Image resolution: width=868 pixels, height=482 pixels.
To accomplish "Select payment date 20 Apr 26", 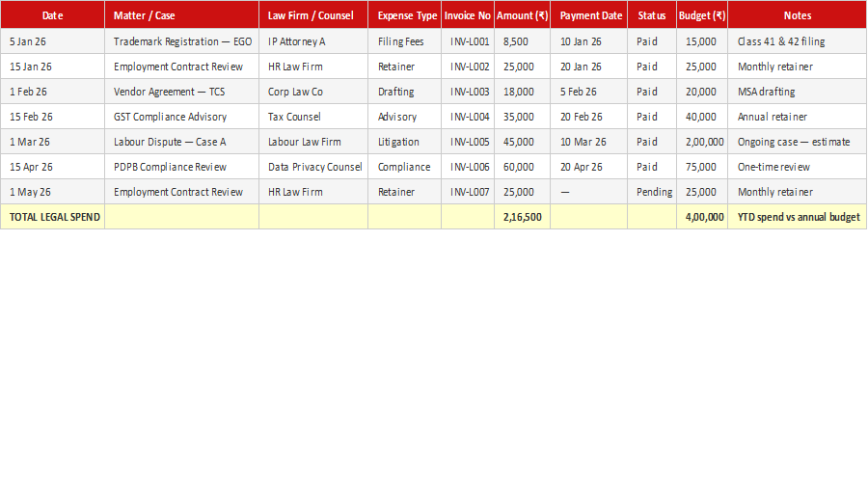I will tap(589, 167).
